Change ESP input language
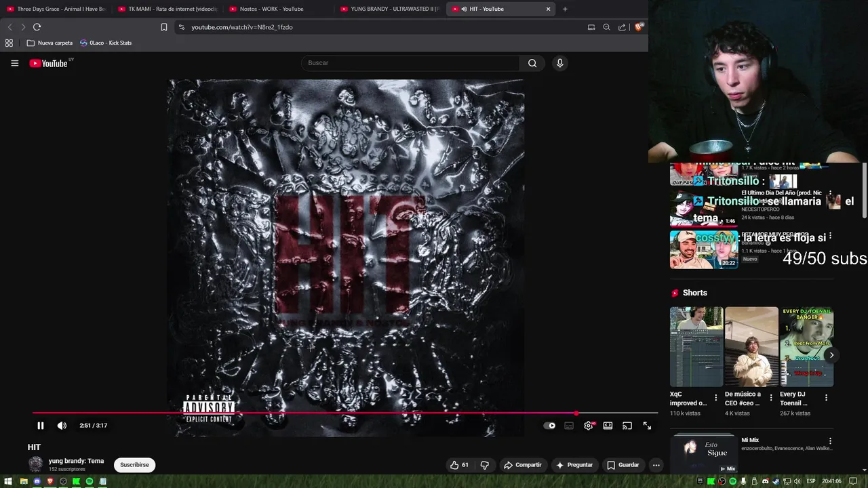Image resolution: width=868 pixels, height=488 pixels. coord(811,481)
